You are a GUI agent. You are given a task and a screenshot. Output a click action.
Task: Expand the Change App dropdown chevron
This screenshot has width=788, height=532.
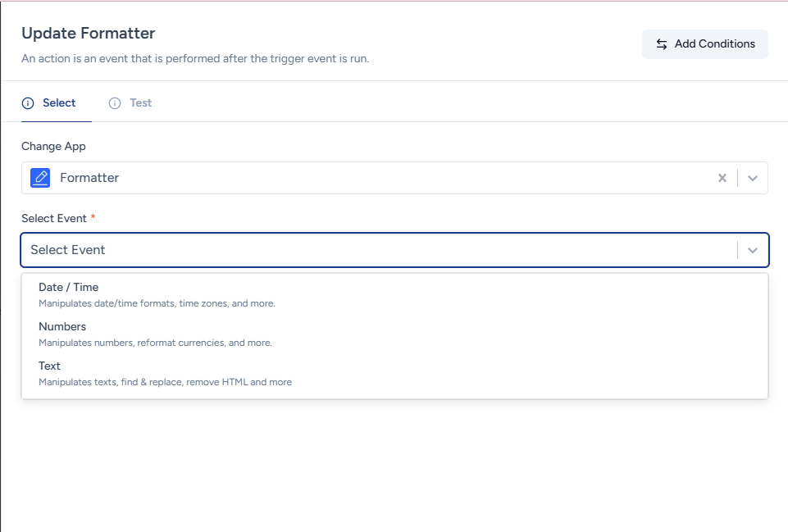click(753, 178)
